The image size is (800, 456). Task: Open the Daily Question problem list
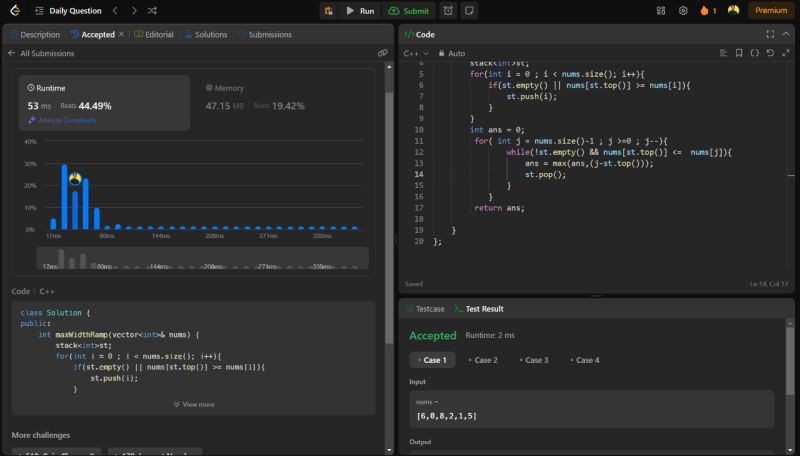tap(68, 11)
